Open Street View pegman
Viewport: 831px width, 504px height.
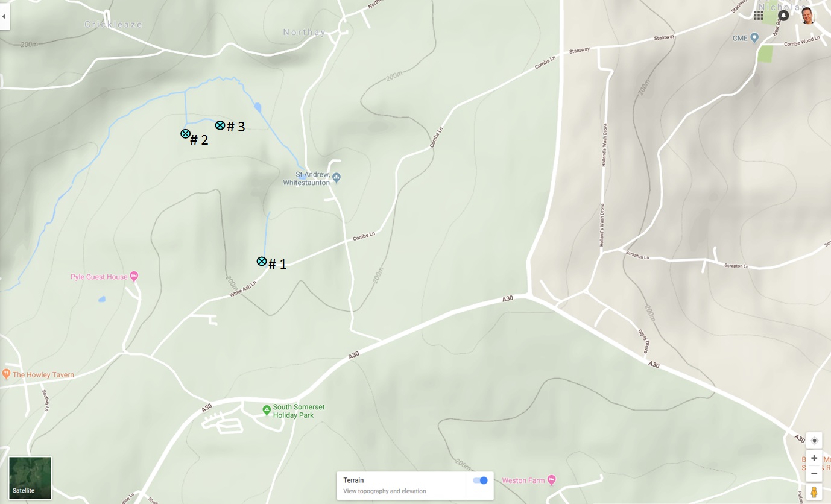tap(814, 492)
